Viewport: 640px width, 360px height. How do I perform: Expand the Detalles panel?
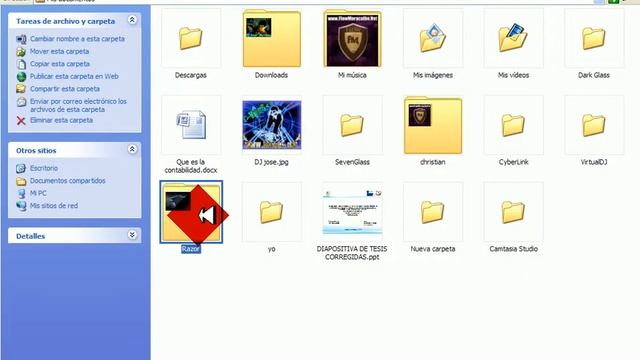(132, 235)
